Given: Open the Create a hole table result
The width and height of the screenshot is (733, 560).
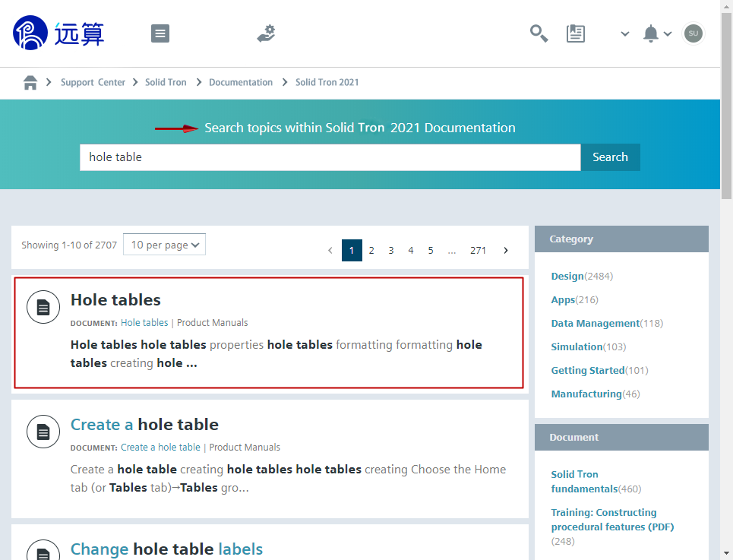Looking at the screenshot, I should click(144, 425).
